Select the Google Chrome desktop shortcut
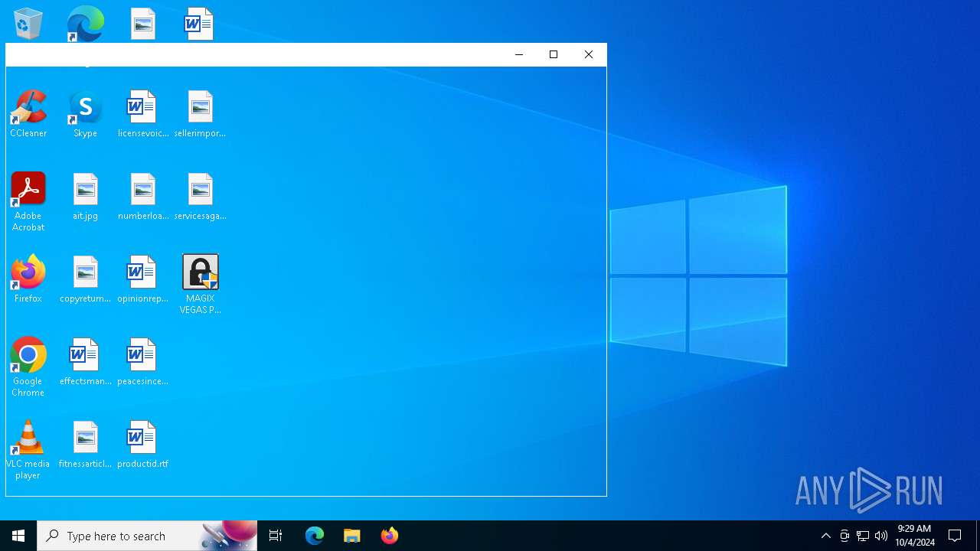The width and height of the screenshot is (980, 551). [28, 367]
